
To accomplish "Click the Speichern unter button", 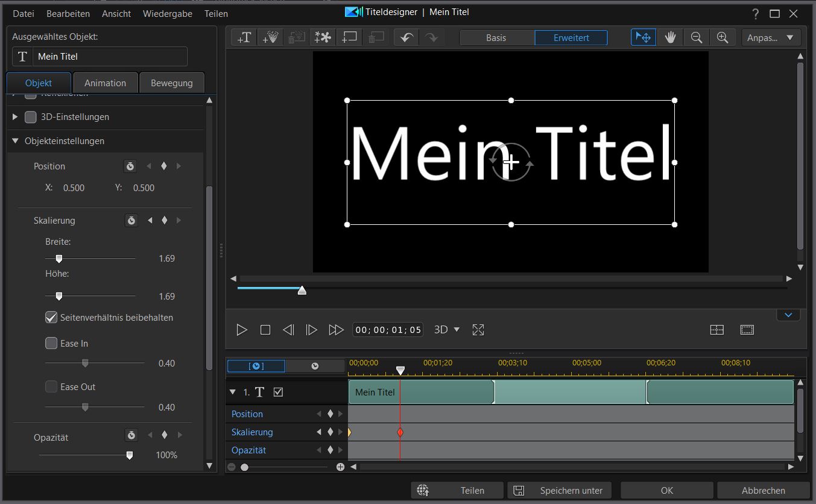I will pyautogui.click(x=559, y=490).
